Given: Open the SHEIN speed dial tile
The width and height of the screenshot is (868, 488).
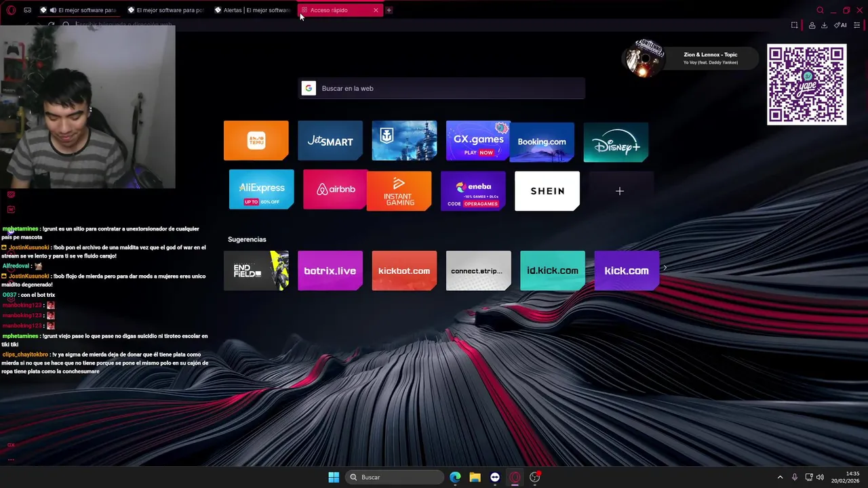Looking at the screenshot, I should tap(547, 191).
